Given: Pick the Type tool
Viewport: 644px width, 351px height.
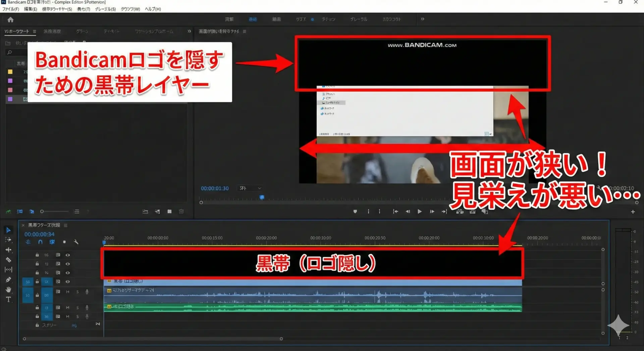Looking at the screenshot, I should pos(8,299).
